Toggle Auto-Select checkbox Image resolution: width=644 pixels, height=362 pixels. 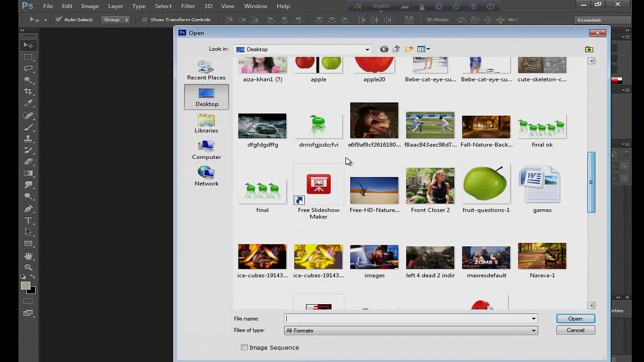(x=58, y=20)
